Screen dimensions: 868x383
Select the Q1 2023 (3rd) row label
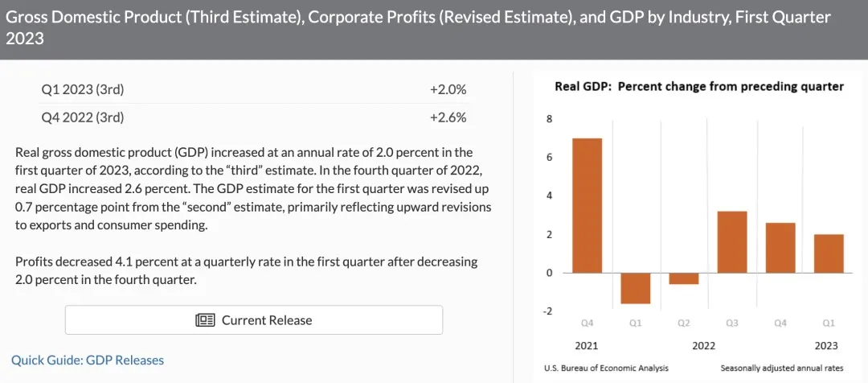(83, 89)
